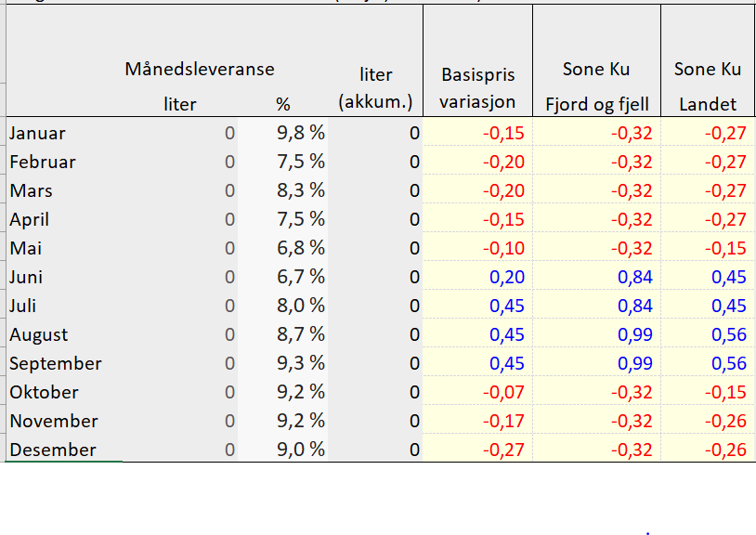This screenshot has height=535, width=756.
Task: Click November's Landet value -0,26
Action: coord(725,421)
